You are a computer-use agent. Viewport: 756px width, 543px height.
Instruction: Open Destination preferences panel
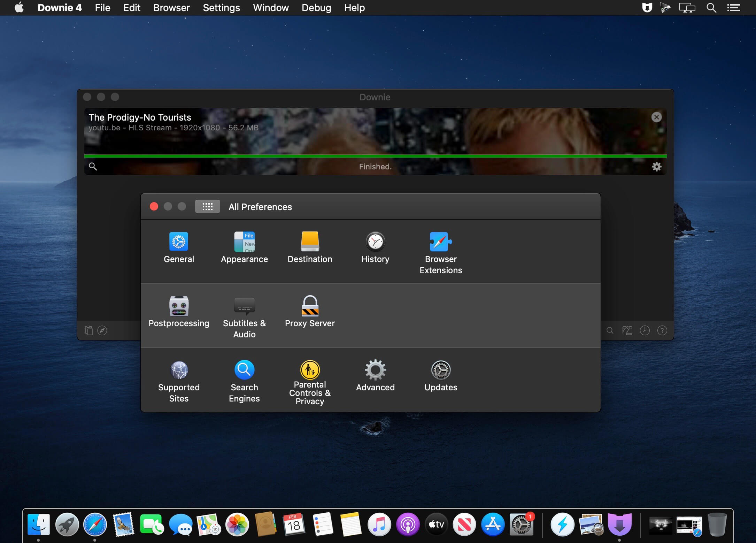tap(310, 247)
